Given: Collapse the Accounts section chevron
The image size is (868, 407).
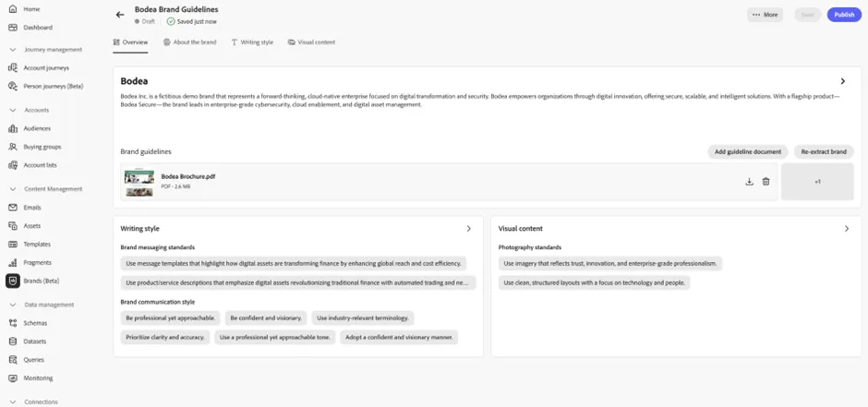Looking at the screenshot, I should click(x=13, y=110).
